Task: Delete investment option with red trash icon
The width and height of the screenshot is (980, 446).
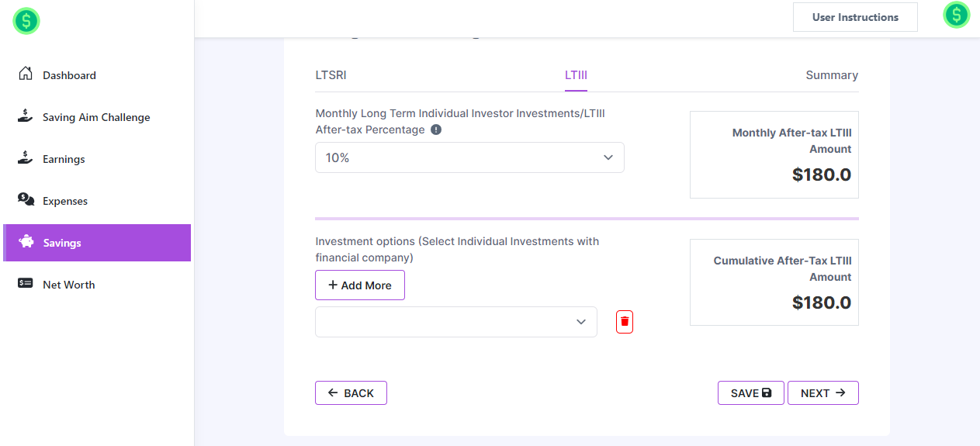Action: click(x=625, y=321)
